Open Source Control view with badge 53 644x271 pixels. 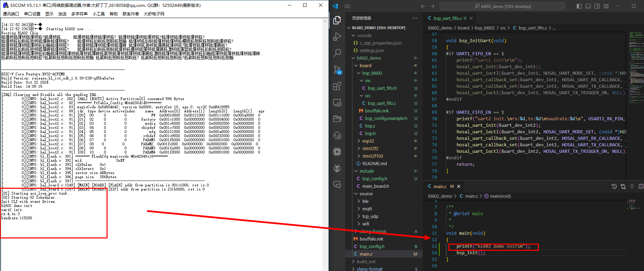337,70
